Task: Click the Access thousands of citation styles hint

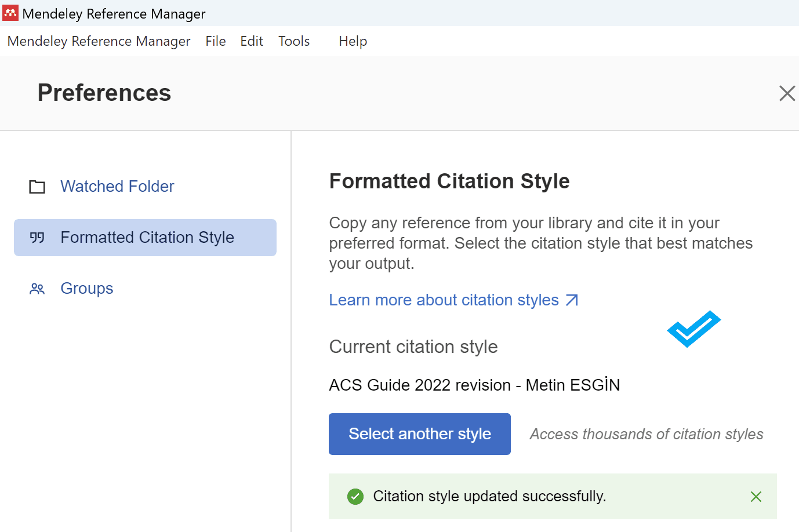Action: coord(647,434)
